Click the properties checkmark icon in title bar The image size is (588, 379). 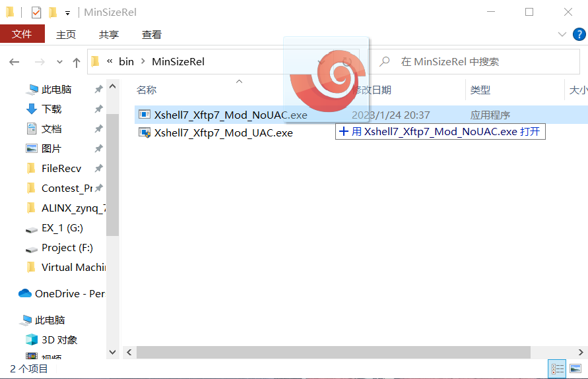[36, 13]
